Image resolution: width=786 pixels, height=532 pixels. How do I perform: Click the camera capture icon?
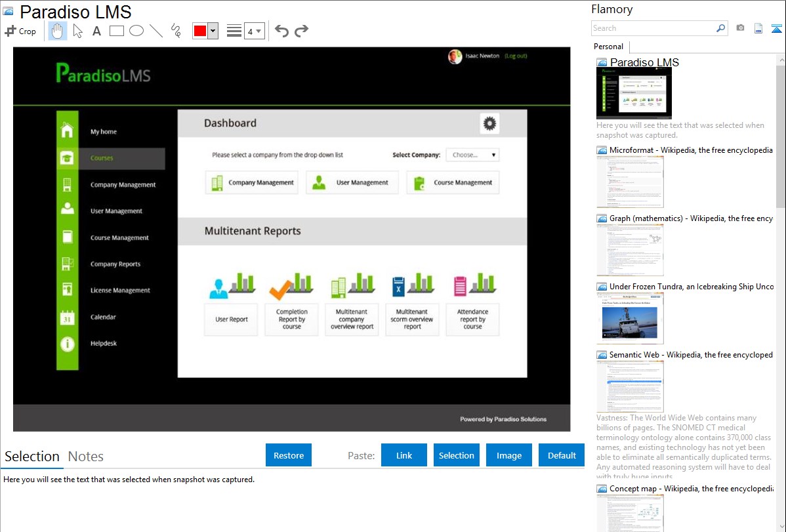click(x=740, y=28)
